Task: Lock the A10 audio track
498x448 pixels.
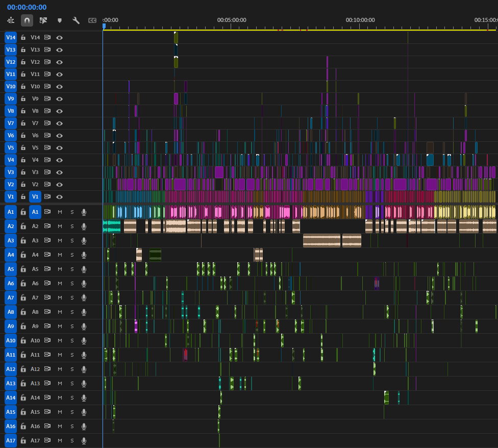Action: coord(23,340)
